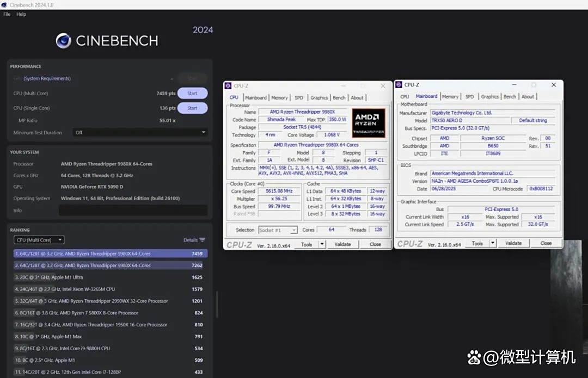Image resolution: width=588 pixels, height=378 pixels.
Task: Click Tools button in left CPU-Z window
Action: point(307,244)
